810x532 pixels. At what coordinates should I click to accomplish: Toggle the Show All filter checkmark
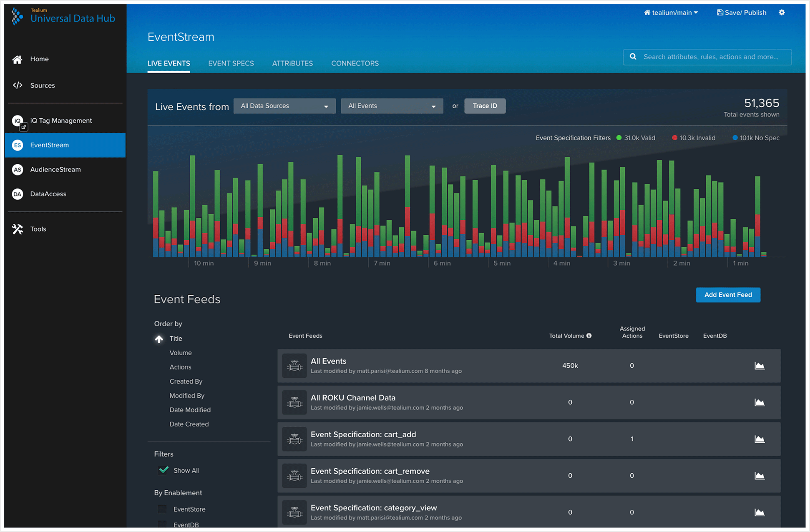(x=164, y=470)
